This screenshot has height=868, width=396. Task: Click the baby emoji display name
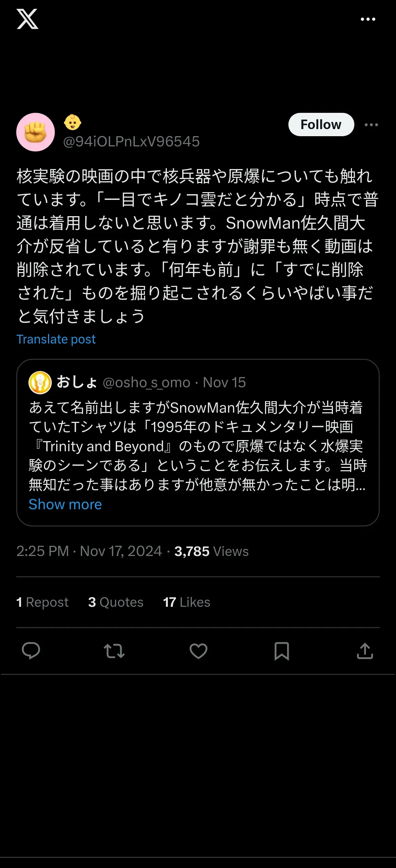coord(72,122)
